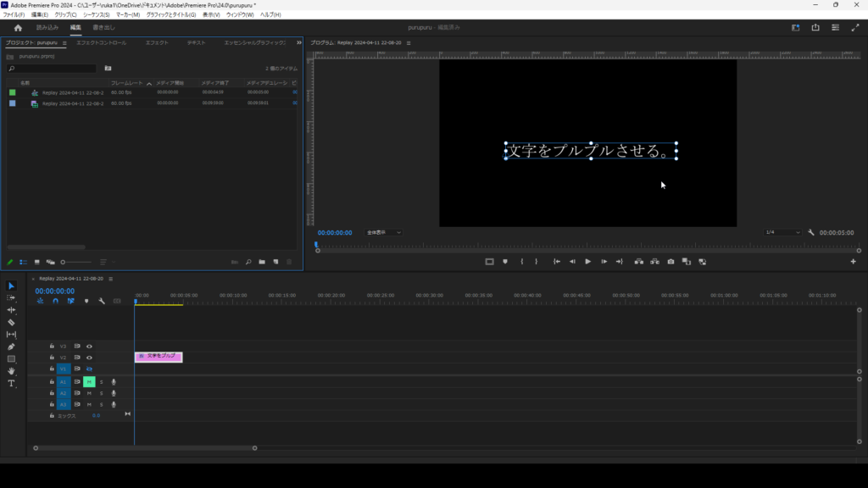
Task: Select the Hand tool
Action: [11, 371]
